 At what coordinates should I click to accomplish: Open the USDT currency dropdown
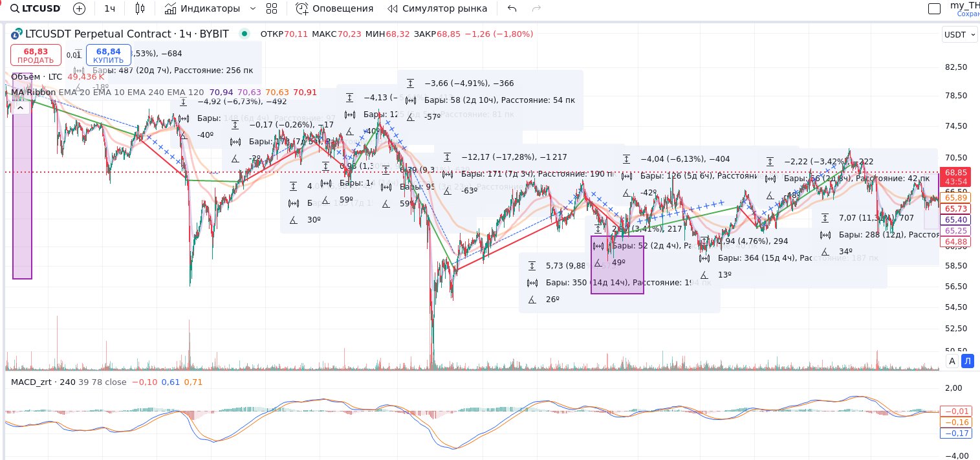[960, 35]
